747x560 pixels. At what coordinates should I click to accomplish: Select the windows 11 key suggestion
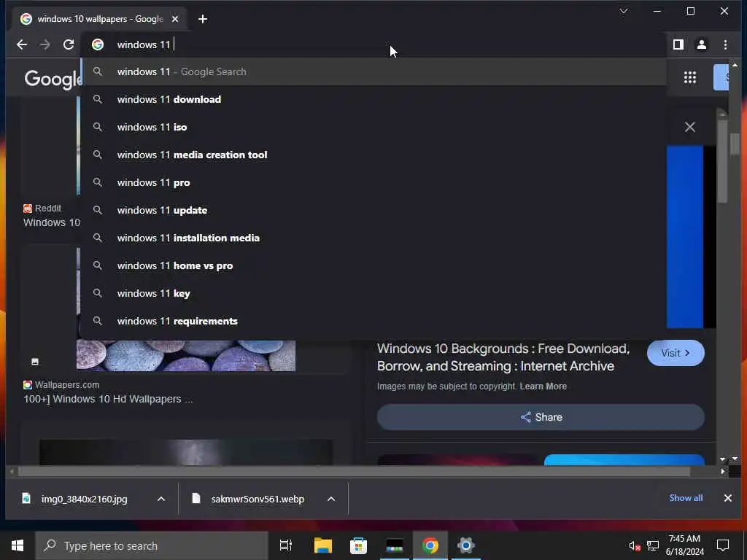tap(373, 293)
